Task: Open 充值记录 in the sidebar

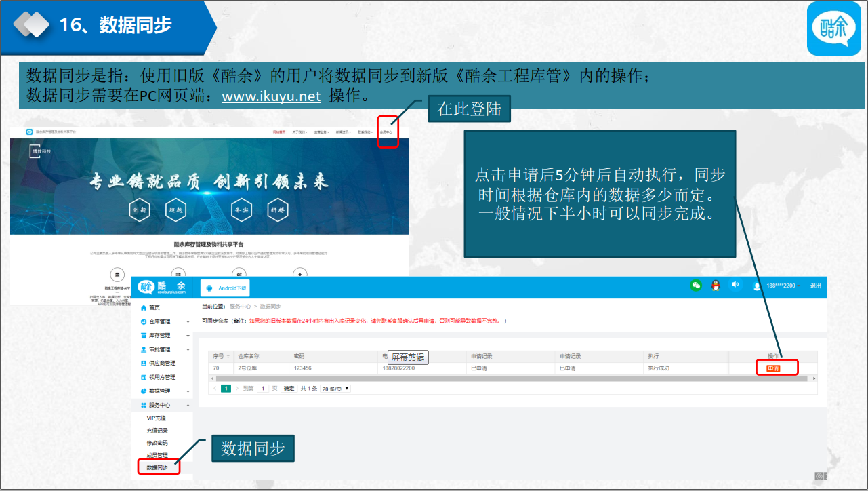Action: coord(157,431)
